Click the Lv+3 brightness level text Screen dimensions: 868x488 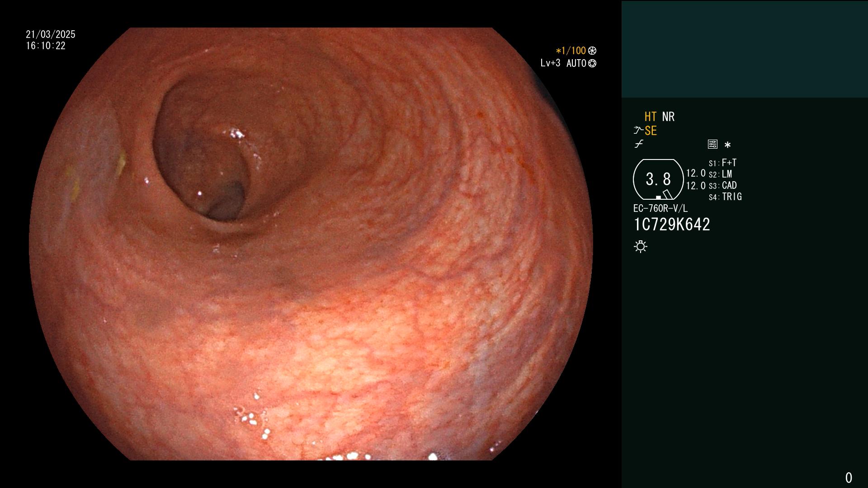click(x=550, y=63)
